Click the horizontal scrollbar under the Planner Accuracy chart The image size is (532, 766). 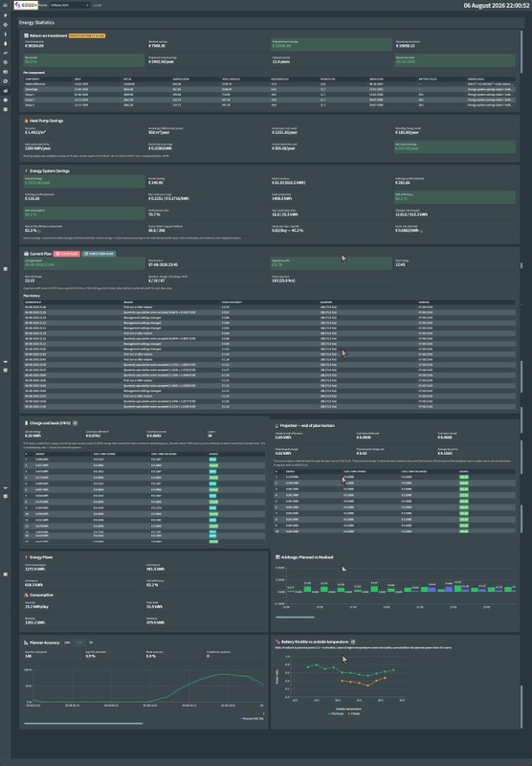tap(83, 724)
